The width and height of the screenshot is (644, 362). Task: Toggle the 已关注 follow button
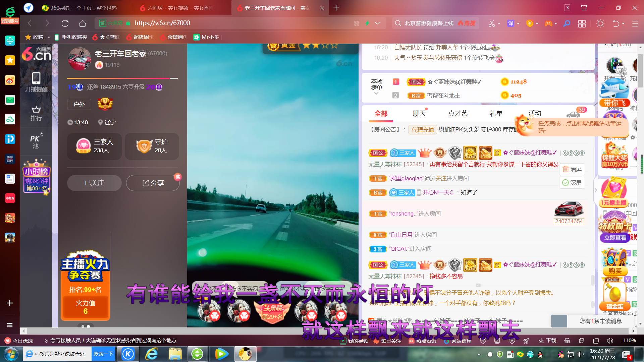[94, 183]
